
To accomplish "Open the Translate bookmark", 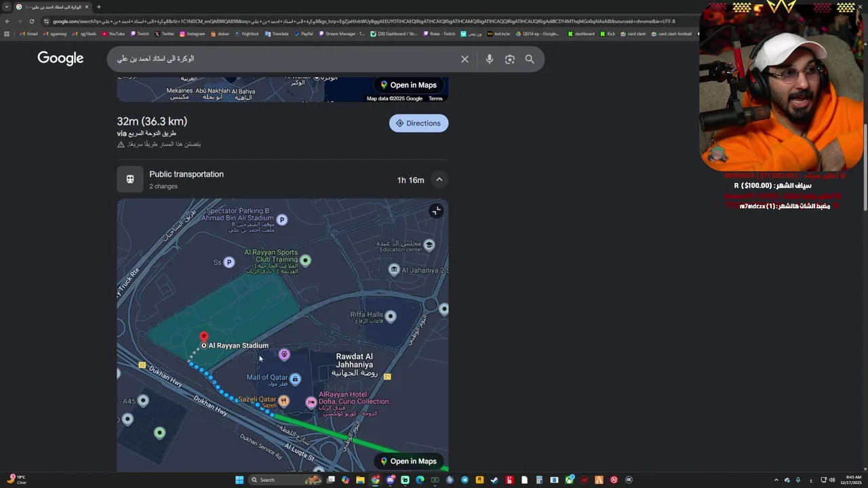I will 277,34.
